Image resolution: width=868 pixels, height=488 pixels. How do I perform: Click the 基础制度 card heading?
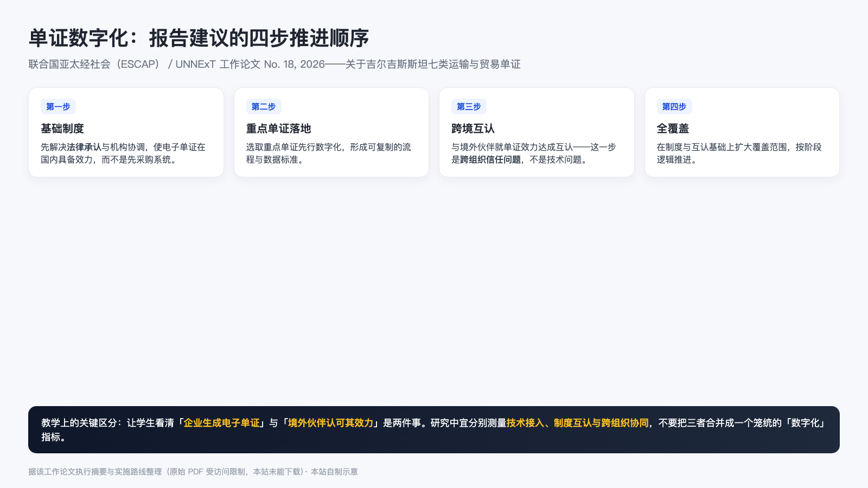(x=62, y=129)
